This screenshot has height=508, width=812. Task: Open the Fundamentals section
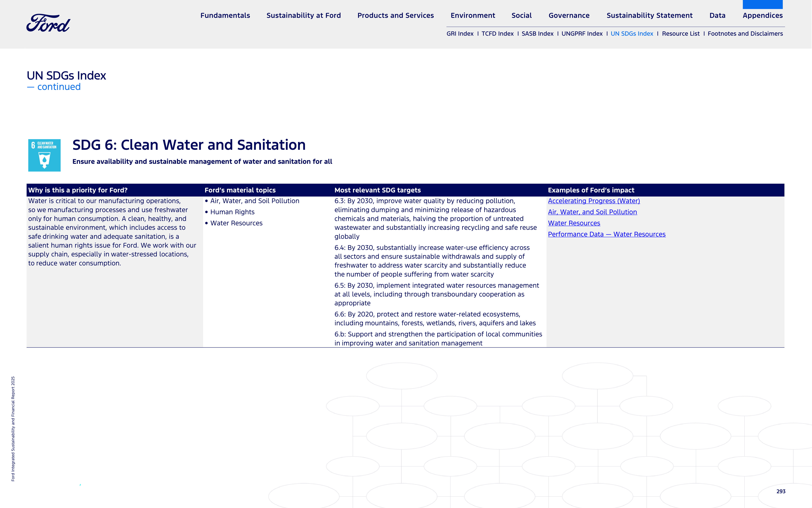225,15
